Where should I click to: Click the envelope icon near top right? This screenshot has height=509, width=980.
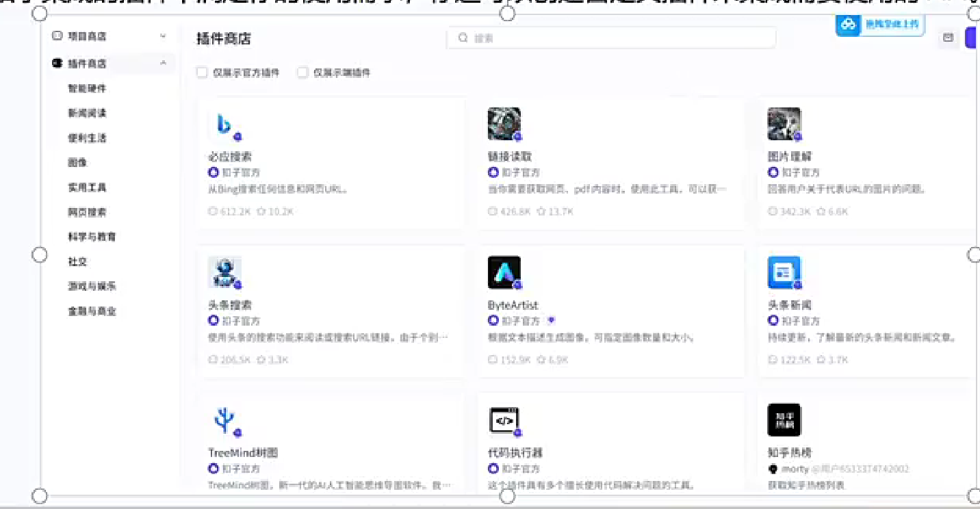948,38
